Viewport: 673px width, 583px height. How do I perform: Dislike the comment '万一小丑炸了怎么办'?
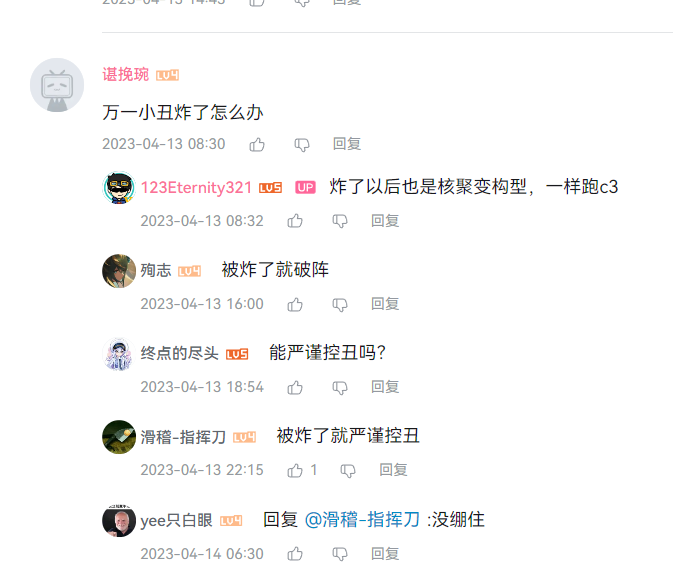302,145
